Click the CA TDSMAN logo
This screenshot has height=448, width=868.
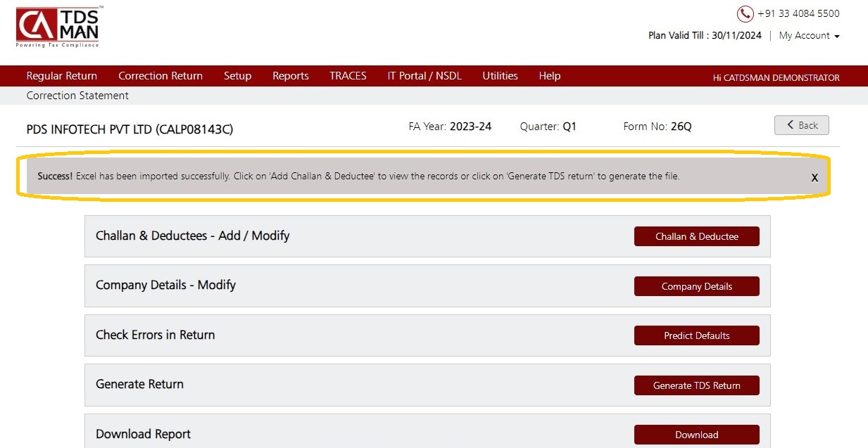(59, 27)
